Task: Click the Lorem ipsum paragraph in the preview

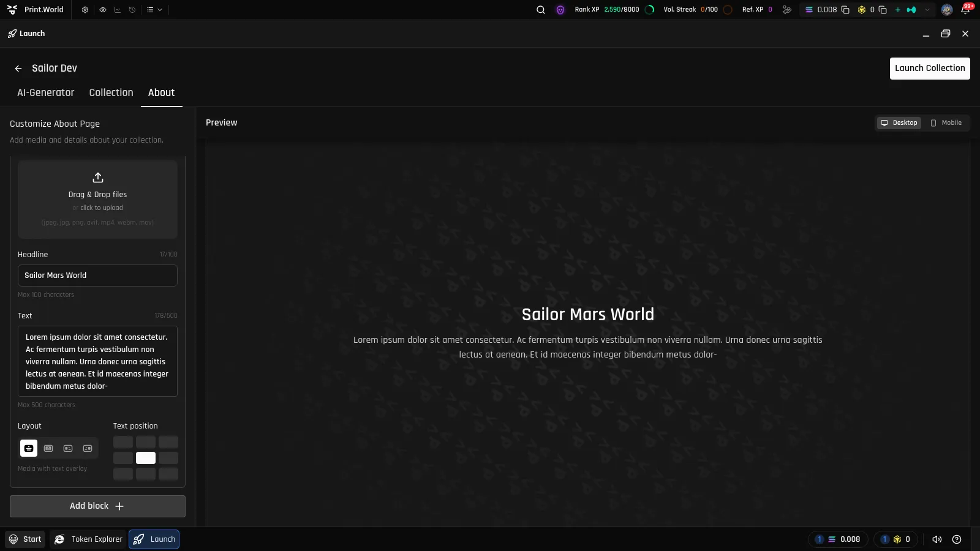Action: [588, 347]
